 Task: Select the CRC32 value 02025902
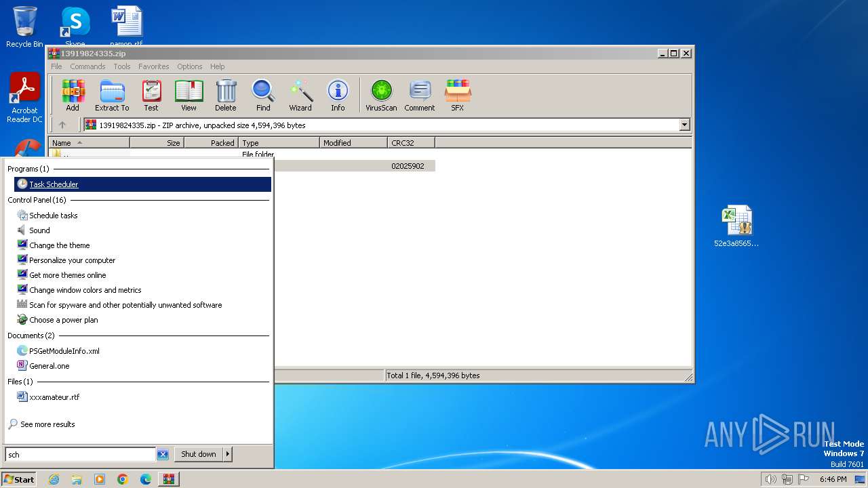[x=408, y=166]
